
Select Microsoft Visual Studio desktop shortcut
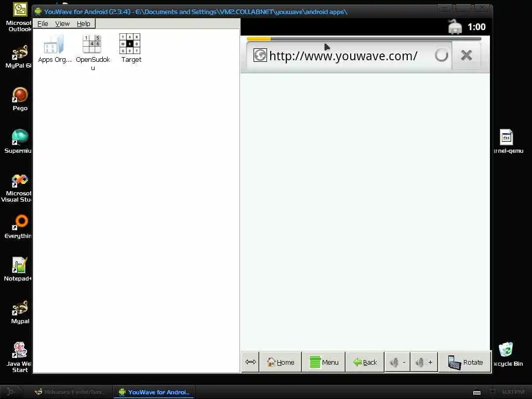coord(17,188)
